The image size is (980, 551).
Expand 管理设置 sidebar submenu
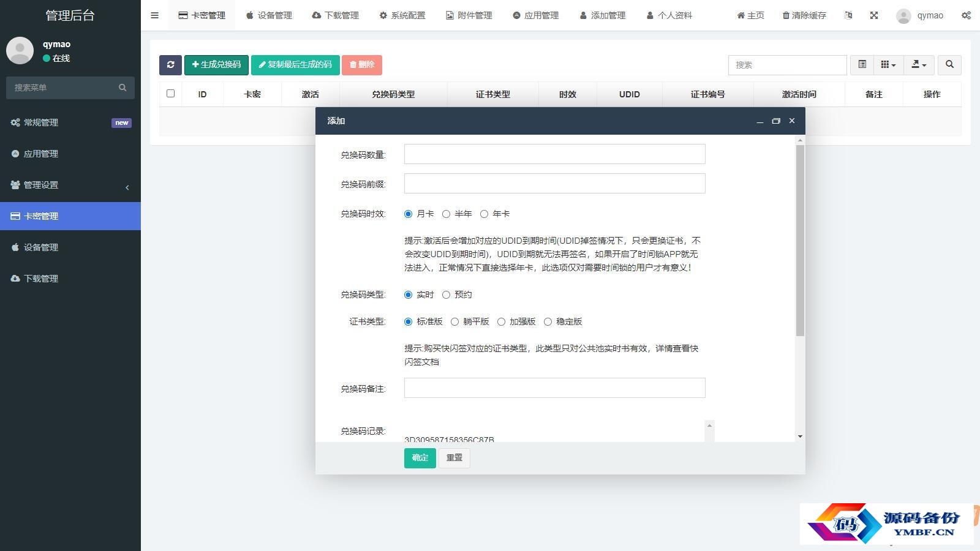[x=70, y=185]
